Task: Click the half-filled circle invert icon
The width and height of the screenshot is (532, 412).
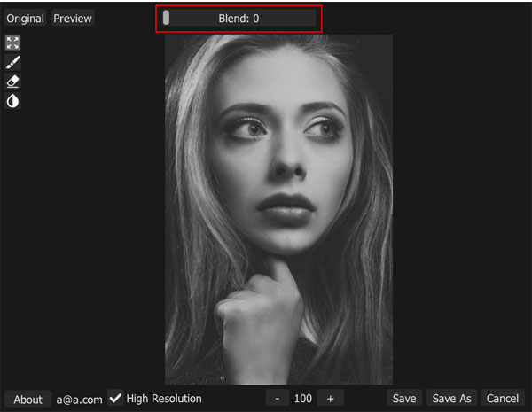Action: pyautogui.click(x=12, y=101)
